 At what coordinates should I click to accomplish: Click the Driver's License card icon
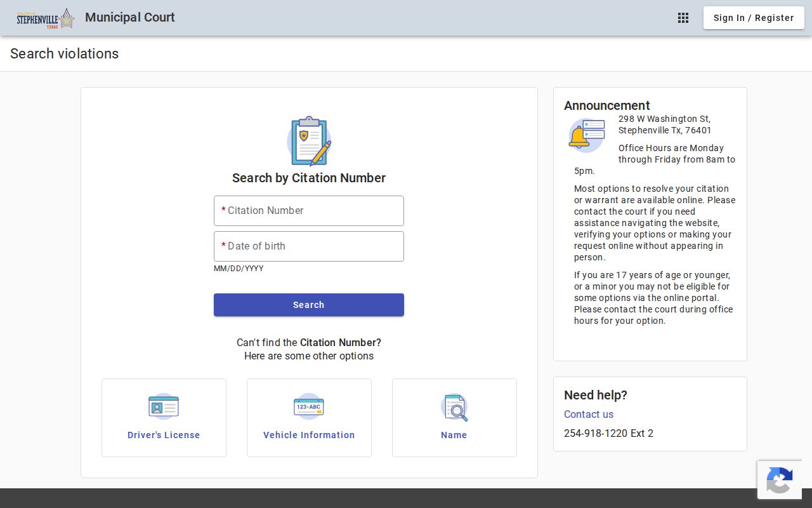[x=164, y=406]
